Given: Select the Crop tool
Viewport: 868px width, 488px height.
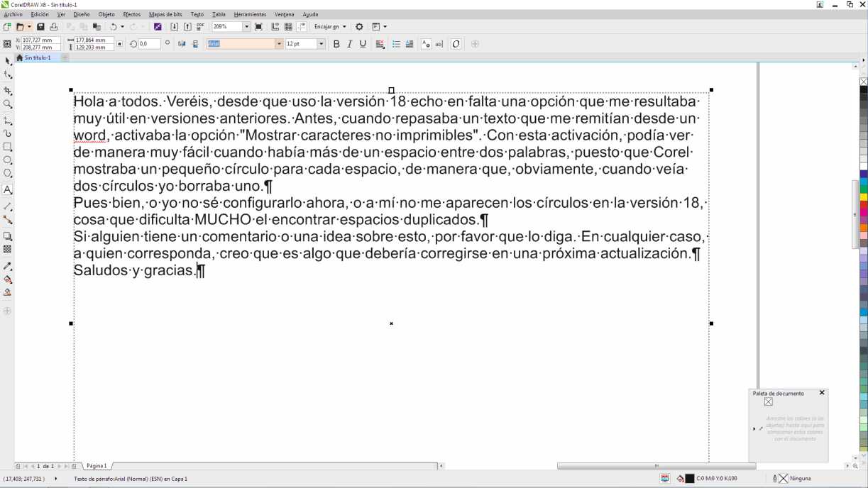Looking at the screenshot, I should 8,91.
